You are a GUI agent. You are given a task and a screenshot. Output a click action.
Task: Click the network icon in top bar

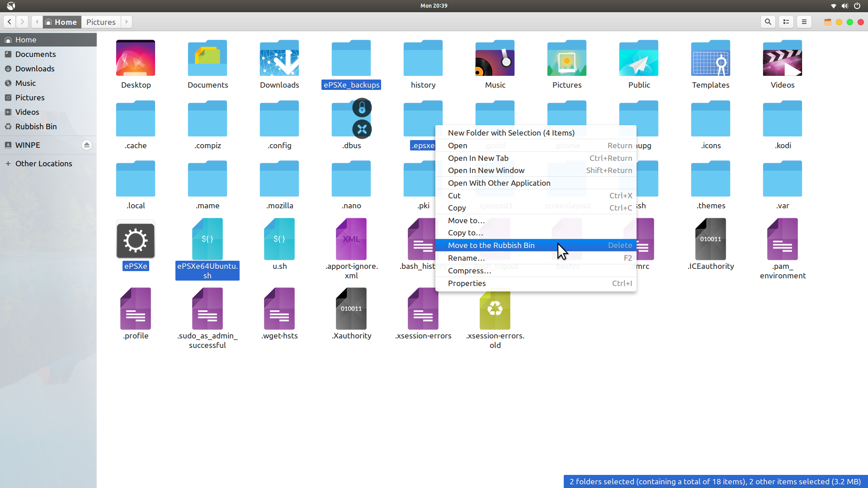833,6
